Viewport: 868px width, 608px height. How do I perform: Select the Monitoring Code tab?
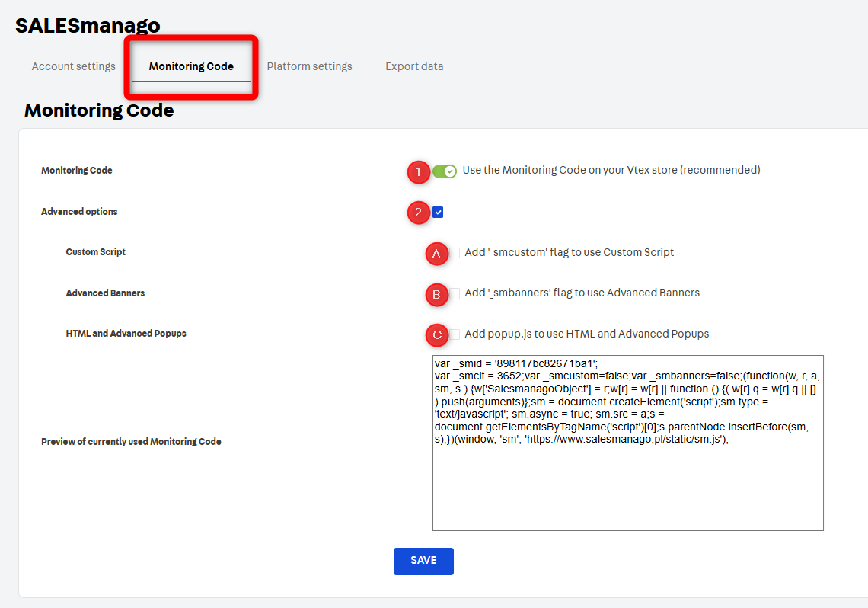(191, 66)
